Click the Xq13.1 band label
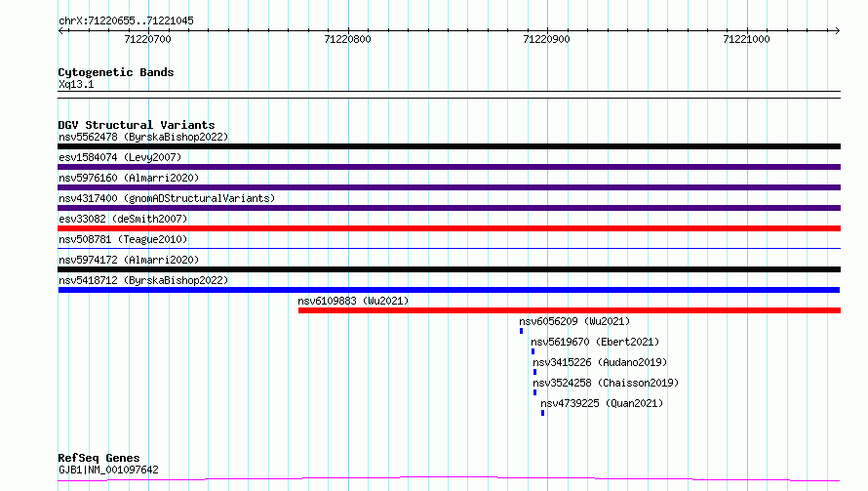 click(x=76, y=85)
